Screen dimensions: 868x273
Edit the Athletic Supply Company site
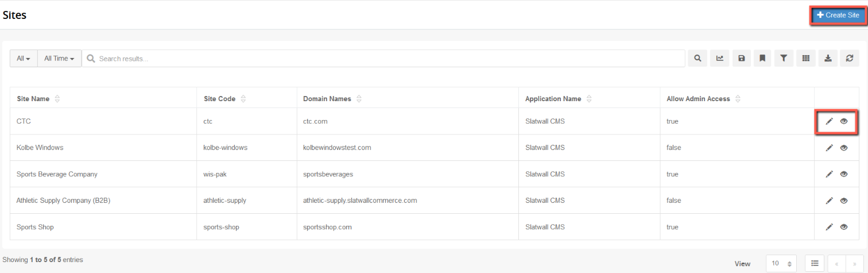(x=829, y=201)
